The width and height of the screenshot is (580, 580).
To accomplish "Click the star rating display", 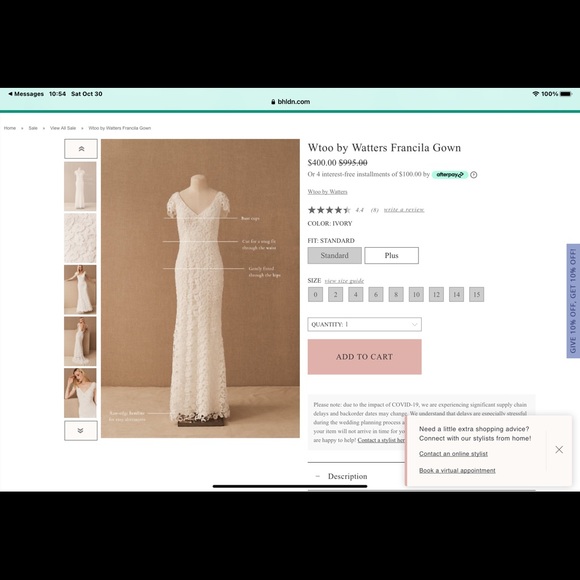I will (329, 210).
